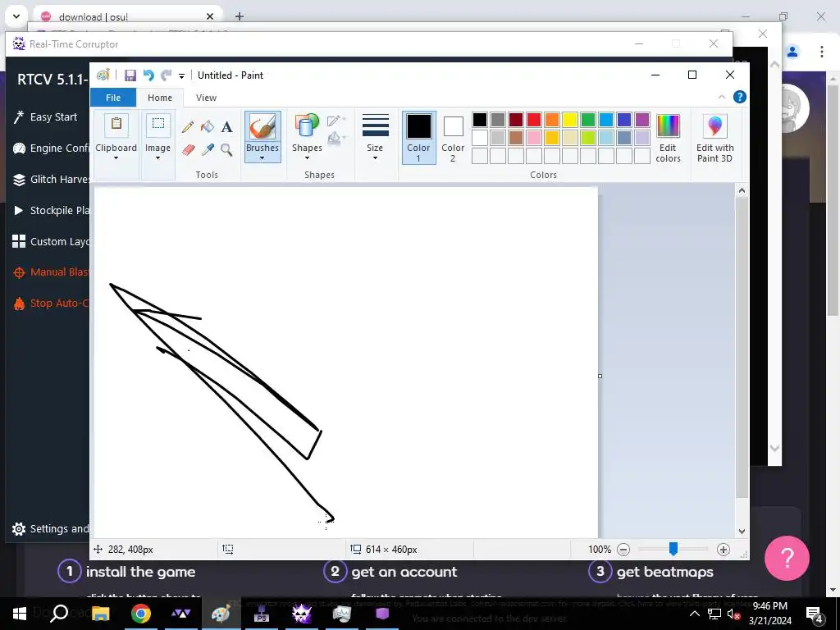Pick the yellow color swatch

[x=570, y=120]
